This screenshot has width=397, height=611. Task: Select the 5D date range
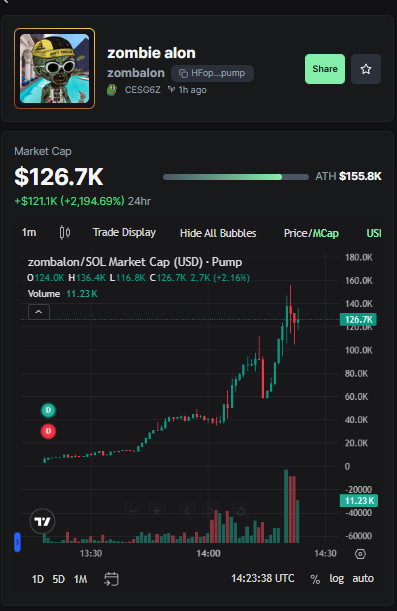pyautogui.click(x=58, y=579)
